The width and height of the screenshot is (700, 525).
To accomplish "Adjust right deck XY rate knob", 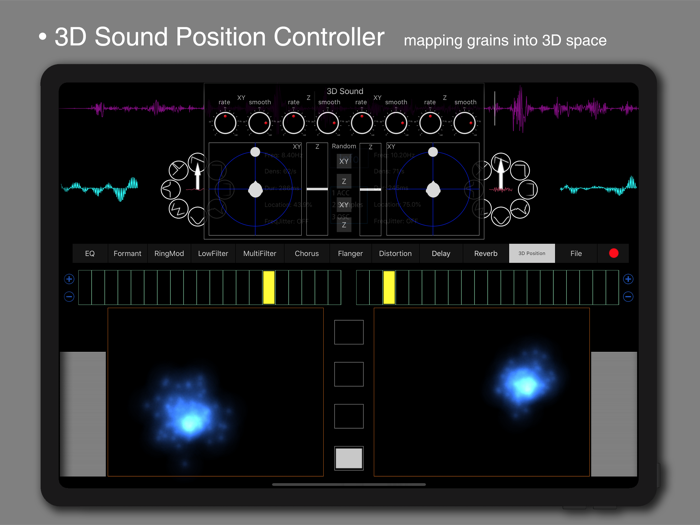I will point(362,123).
